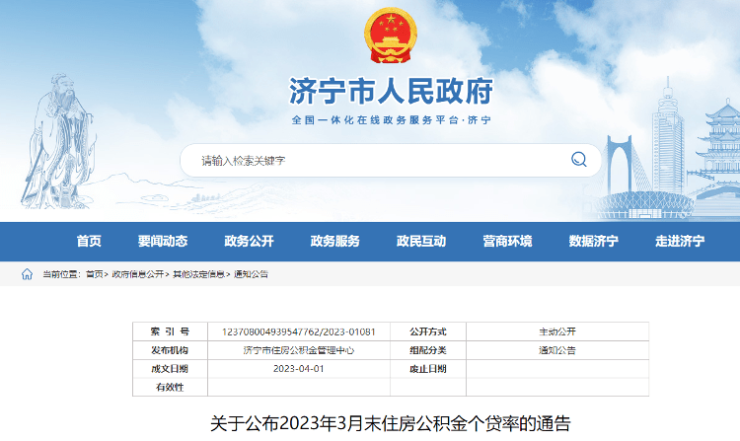Select 走进济宁 in the navigation bar
The image size is (740, 441).
(x=680, y=241)
